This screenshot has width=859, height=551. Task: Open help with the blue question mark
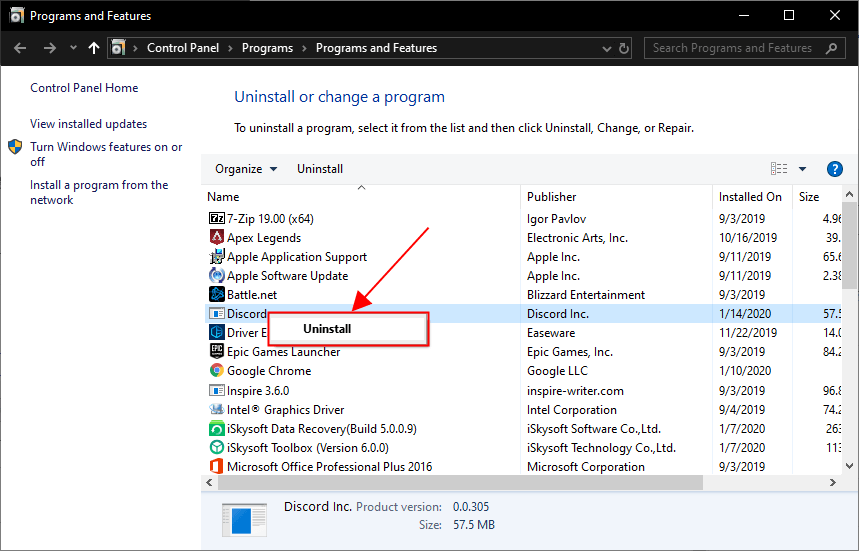click(x=835, y=169)
